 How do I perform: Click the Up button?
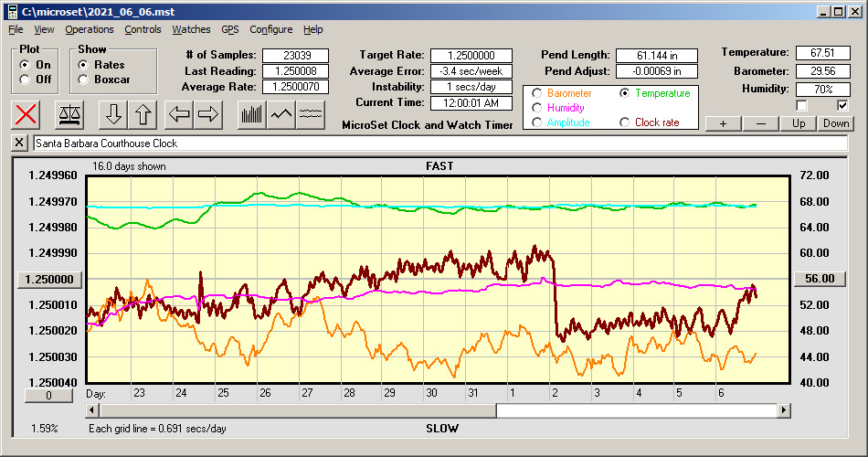[799, 123]
